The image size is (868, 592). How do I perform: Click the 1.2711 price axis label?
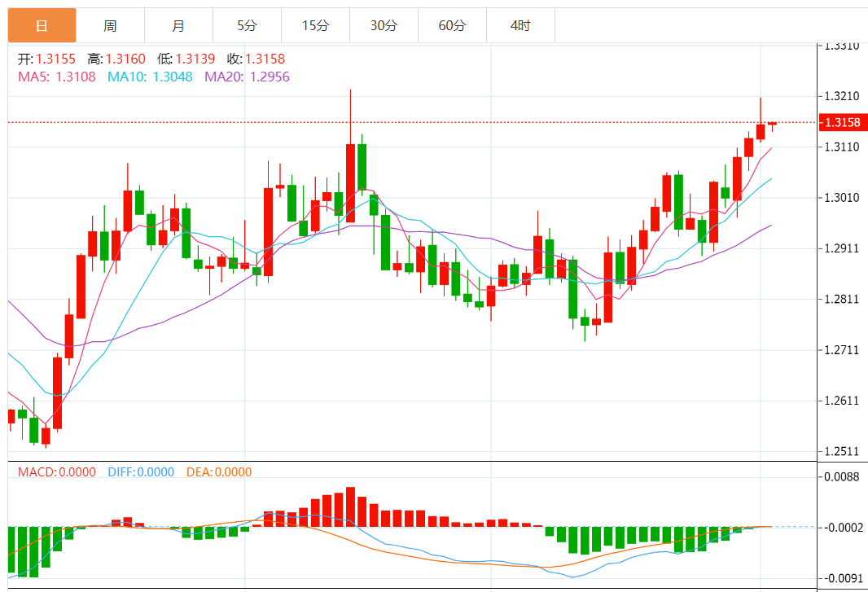click(841, 350)
